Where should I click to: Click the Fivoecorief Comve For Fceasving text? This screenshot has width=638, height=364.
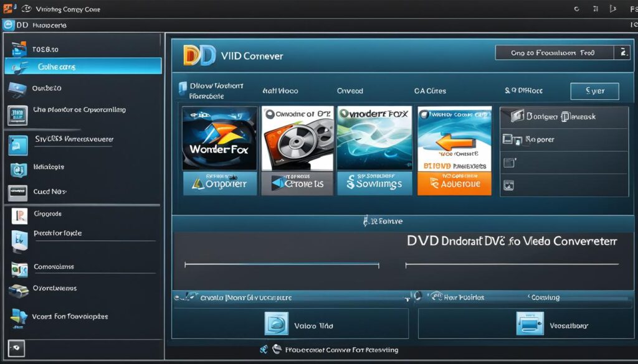tap(342, 350)
